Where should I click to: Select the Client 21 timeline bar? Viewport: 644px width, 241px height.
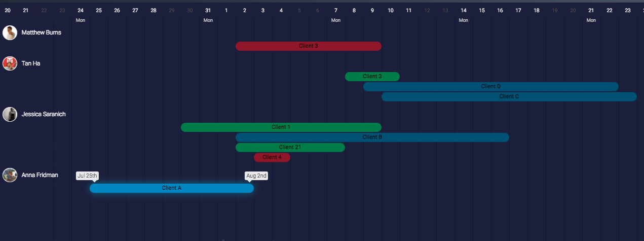[290, 148]
